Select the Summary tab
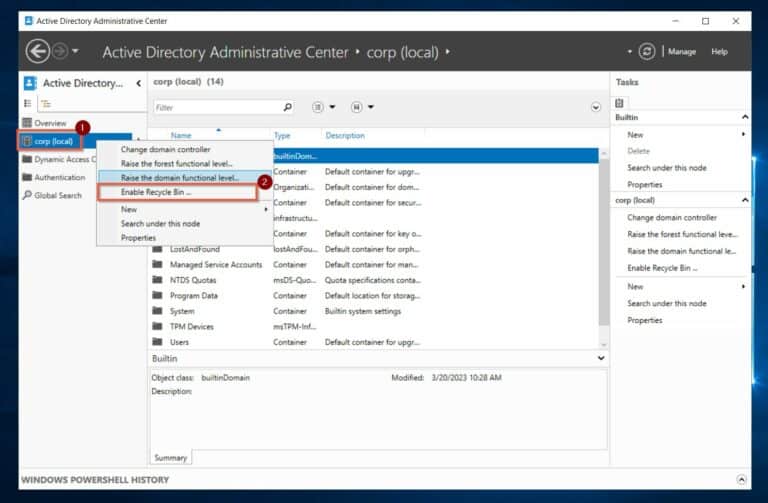 170,458
